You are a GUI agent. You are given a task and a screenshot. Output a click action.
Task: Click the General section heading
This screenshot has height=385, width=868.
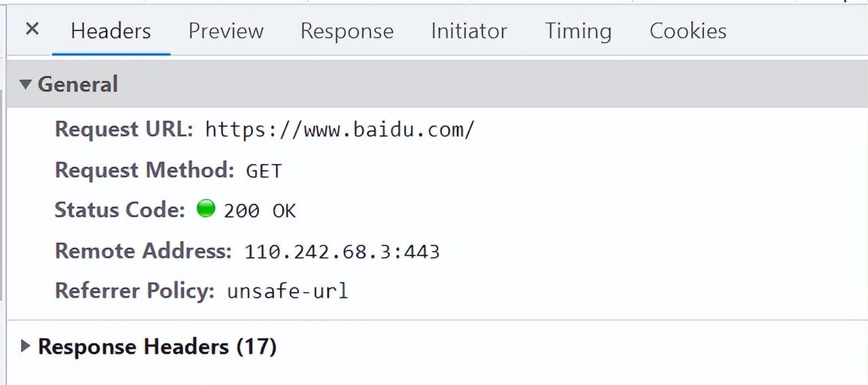coord(78,84)
